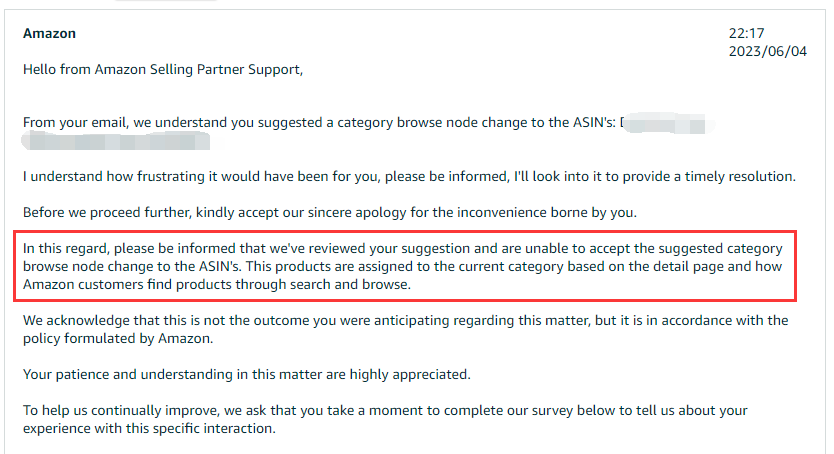Click the "From your email, we understand" sentence
834x454 pixels.
click(x=319, y=123)
